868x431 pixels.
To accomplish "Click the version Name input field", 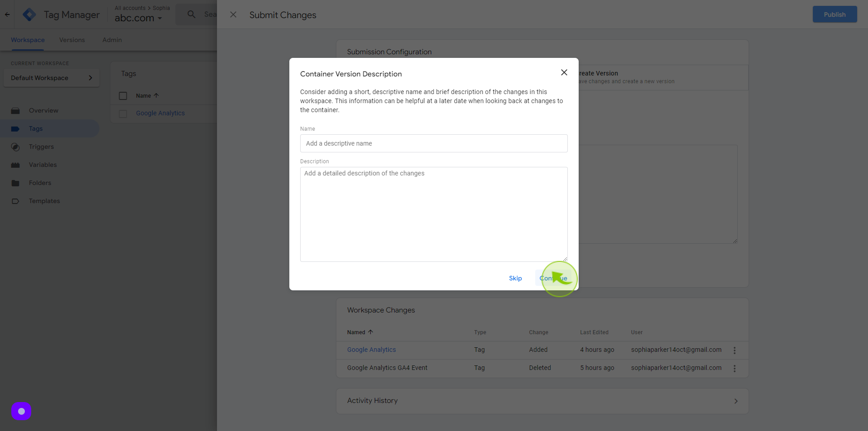I will [434, 143].
